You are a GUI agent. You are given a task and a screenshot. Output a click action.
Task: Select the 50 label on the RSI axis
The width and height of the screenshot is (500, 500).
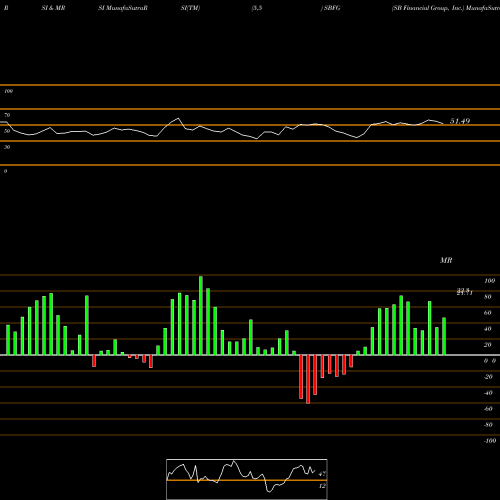pyautogui.click(x=7, y=131)
